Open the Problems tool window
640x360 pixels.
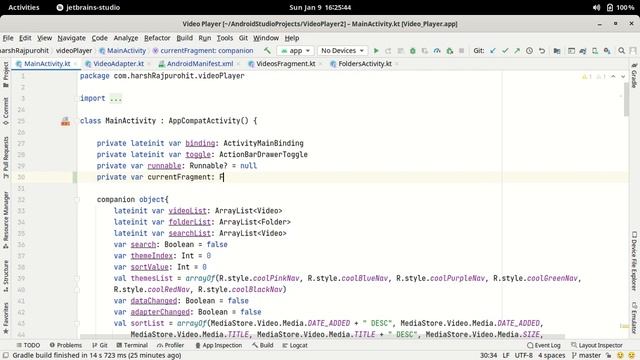pyautogui.click(x=66, y=345)
